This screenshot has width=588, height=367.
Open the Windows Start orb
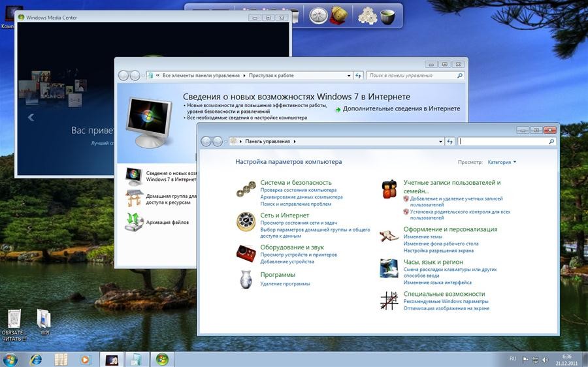click(x=10, y=360)
